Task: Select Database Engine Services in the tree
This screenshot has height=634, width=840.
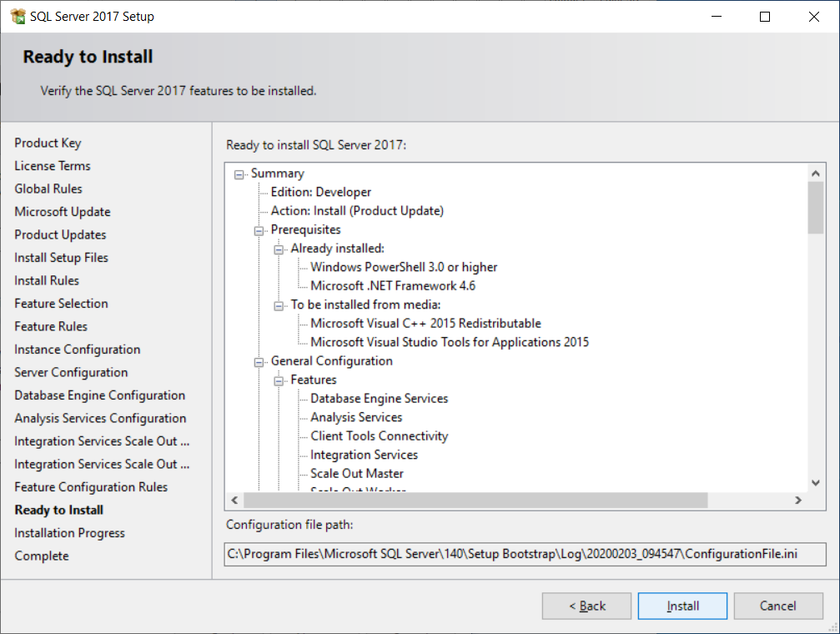Action: [379, 399]
